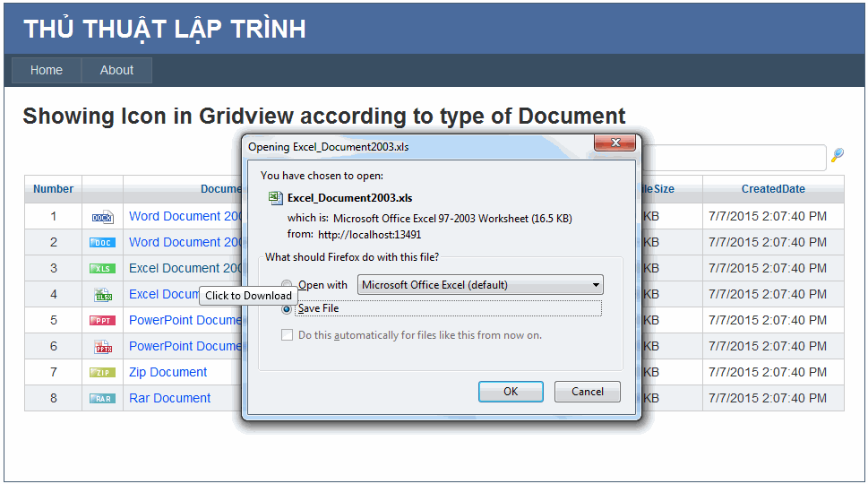Click the PPTX icon in row 6

click(x=103, y=347)
